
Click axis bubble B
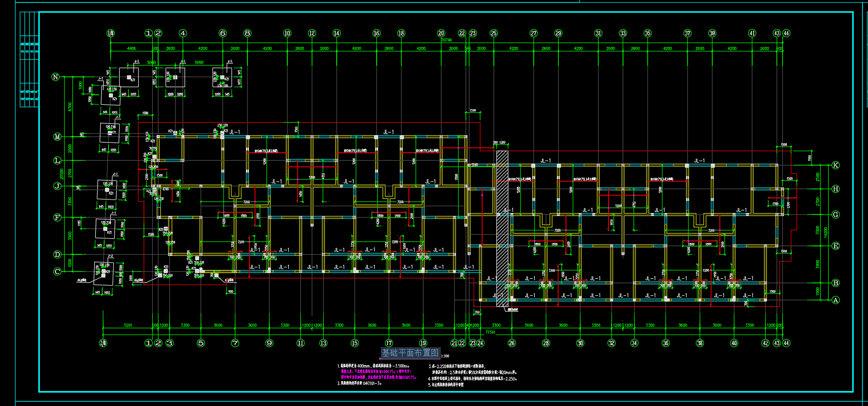(x=836, y=283)
